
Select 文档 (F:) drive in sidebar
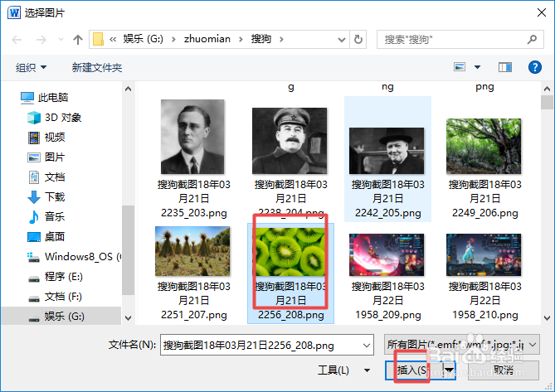coord(55,296)
